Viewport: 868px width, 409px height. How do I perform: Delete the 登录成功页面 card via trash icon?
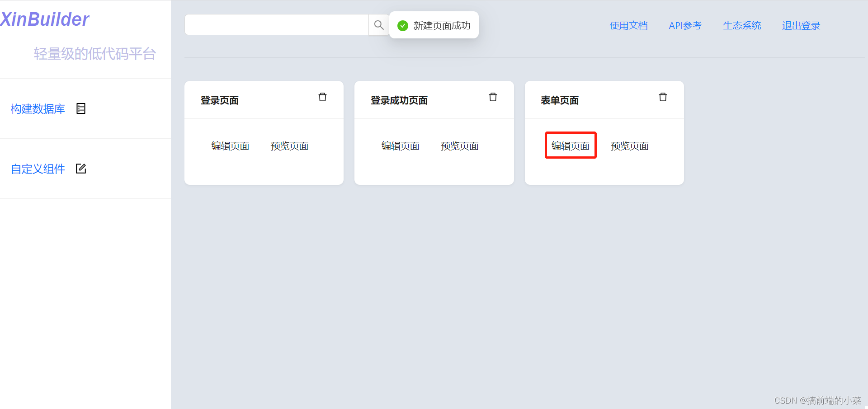click(493, 97)
